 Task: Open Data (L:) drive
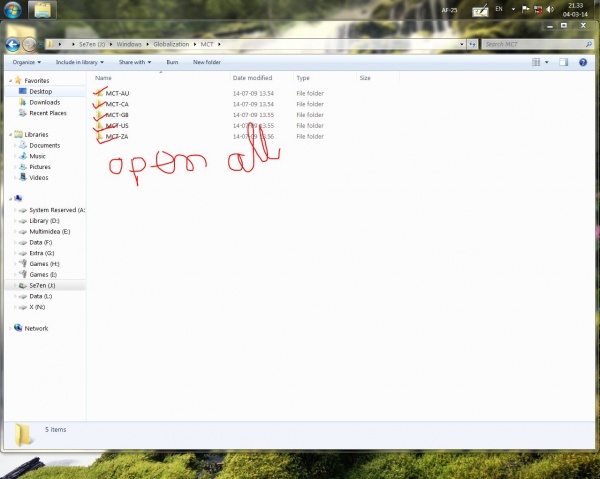tap(41, 296)
